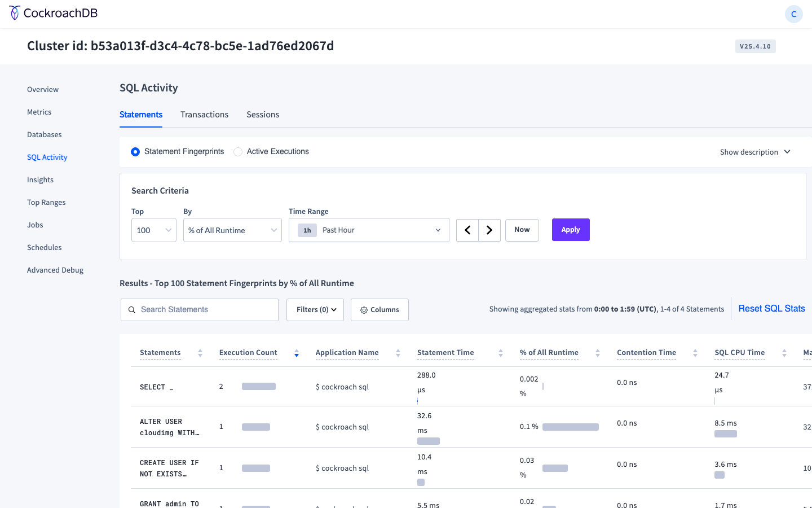The height and width of the screenshot is (508, 812).
Task: Open the By % of All Runtime dropdown
Action: coord(232,230)
